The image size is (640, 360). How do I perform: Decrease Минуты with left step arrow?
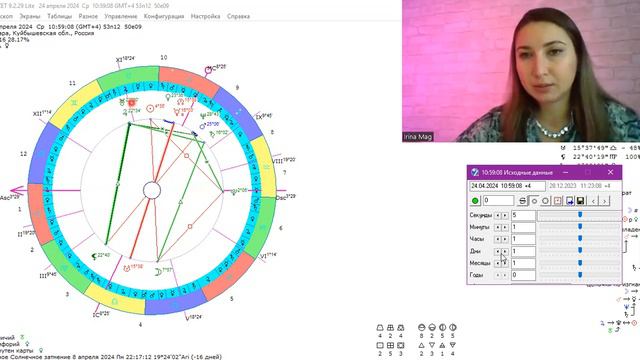coord(498,227)
